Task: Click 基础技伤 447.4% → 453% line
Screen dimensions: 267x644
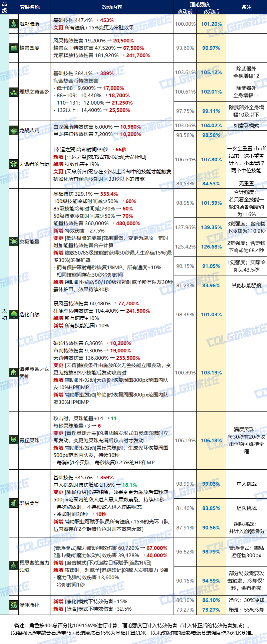Action: 83,20
